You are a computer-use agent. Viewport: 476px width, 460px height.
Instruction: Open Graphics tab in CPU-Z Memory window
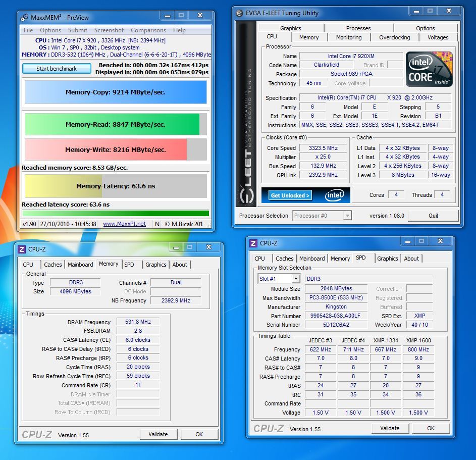point(156,265)
